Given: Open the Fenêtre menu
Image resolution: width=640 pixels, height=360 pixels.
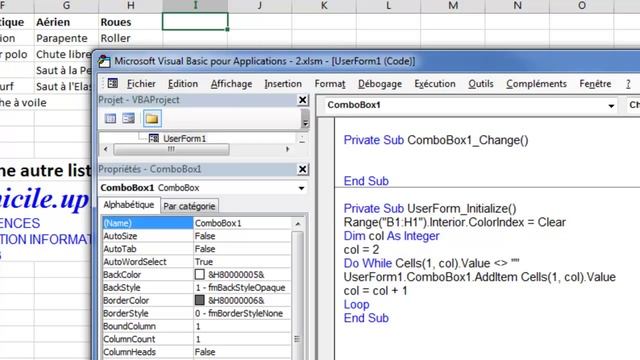Looking at the screenshot, I should (x=595, y=84).
